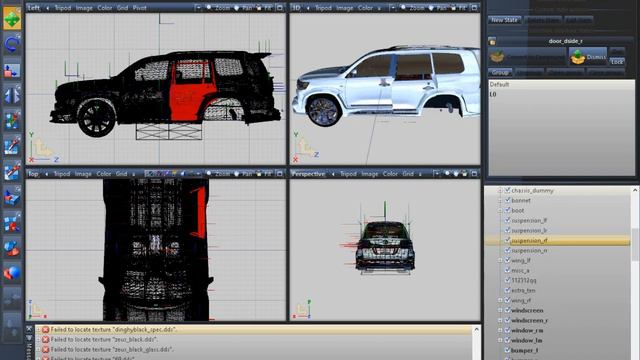Open Color menu in Left viewport
The width and height of the screenshot is (640, 360).
[x=104, y=8]
